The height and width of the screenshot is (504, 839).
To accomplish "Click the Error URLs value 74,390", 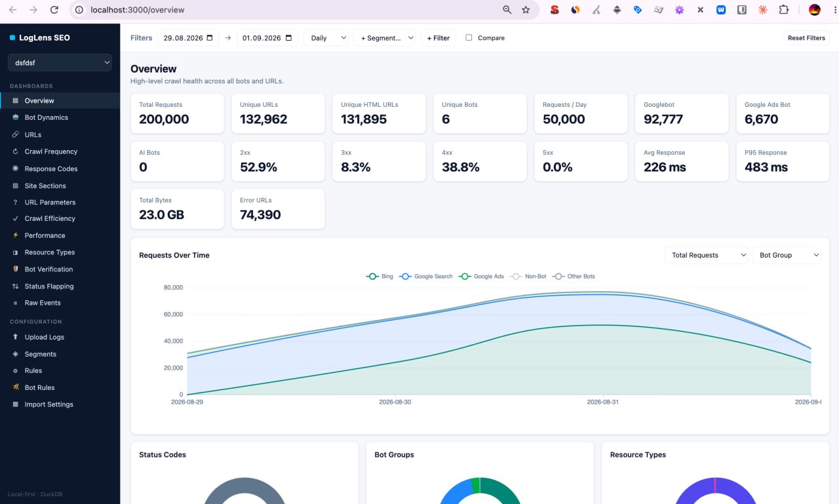I will (260, 215).
